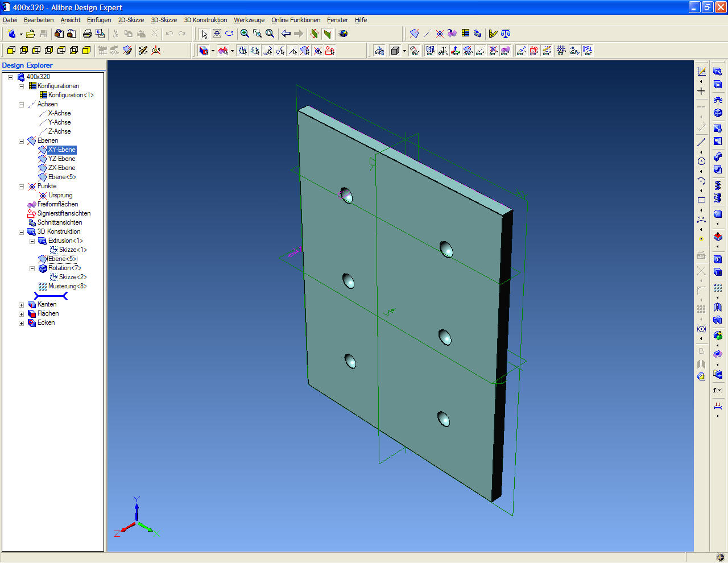Collapse the 400x320 root node
The image size is (728, 563).
(x=10, y=77)
